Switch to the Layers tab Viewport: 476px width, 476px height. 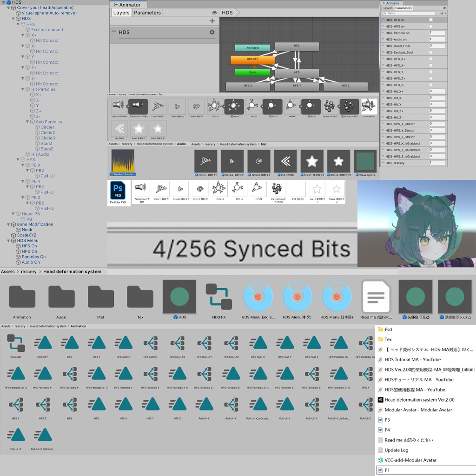tap(121, 13)
